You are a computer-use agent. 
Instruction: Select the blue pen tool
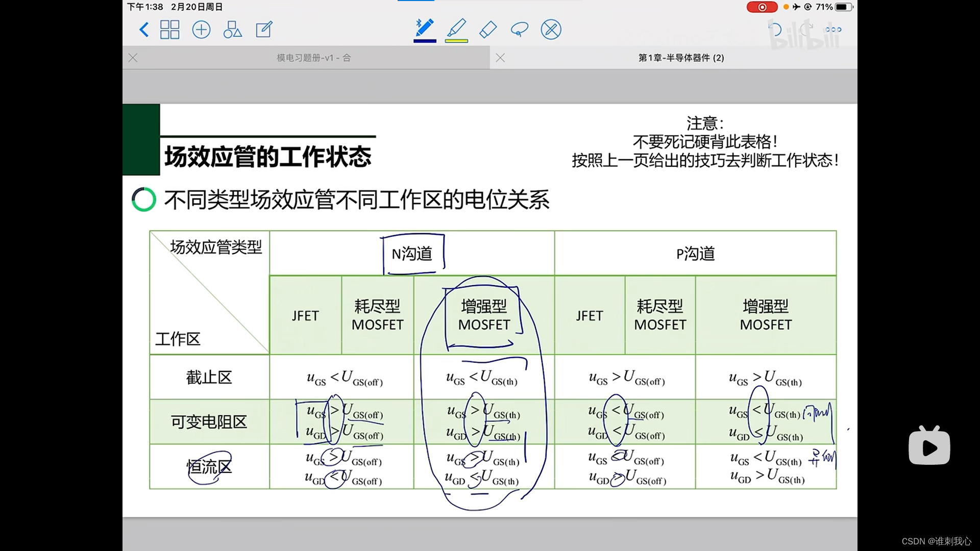[424, 28]
